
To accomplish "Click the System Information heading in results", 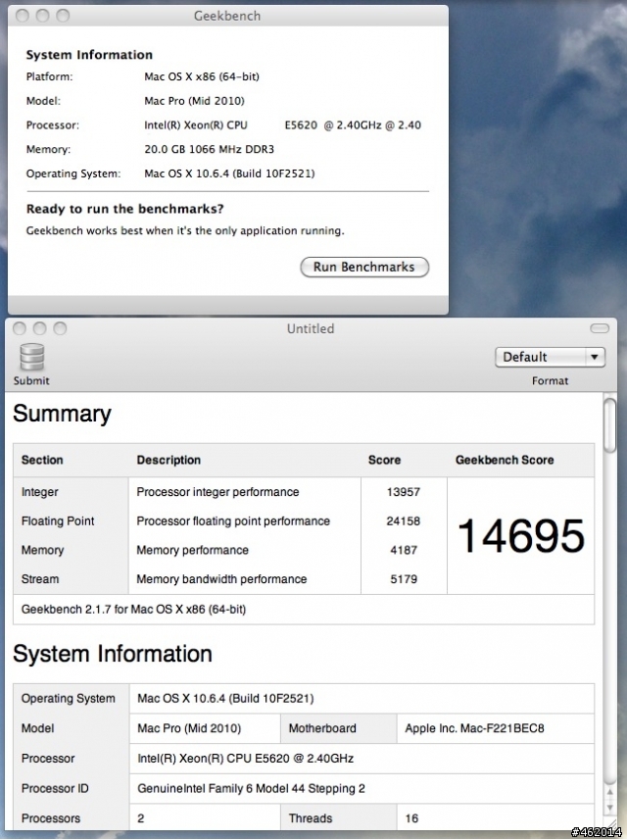I will click(113, 654).
